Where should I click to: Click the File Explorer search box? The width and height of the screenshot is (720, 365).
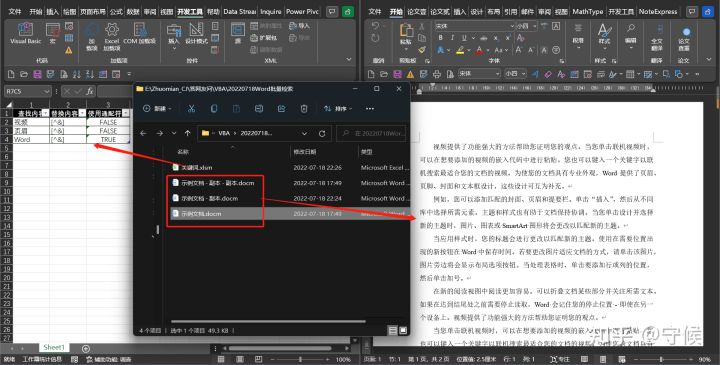click(x=371, y=133)
